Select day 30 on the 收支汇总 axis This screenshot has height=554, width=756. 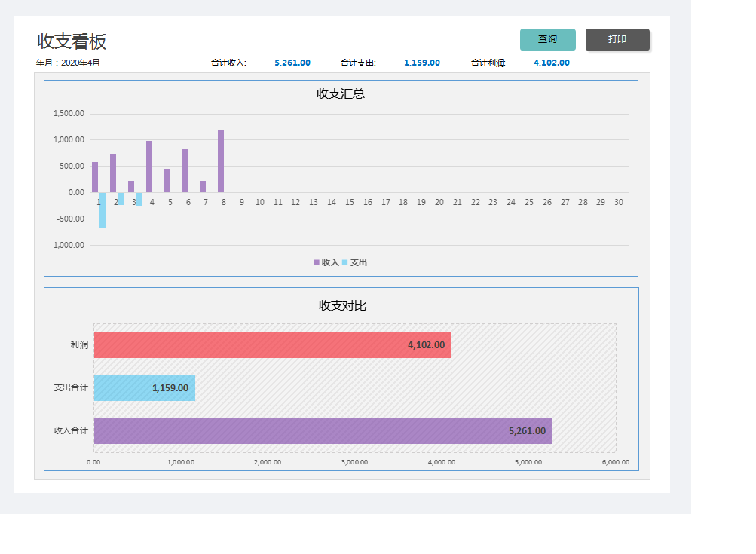[618, 202]
